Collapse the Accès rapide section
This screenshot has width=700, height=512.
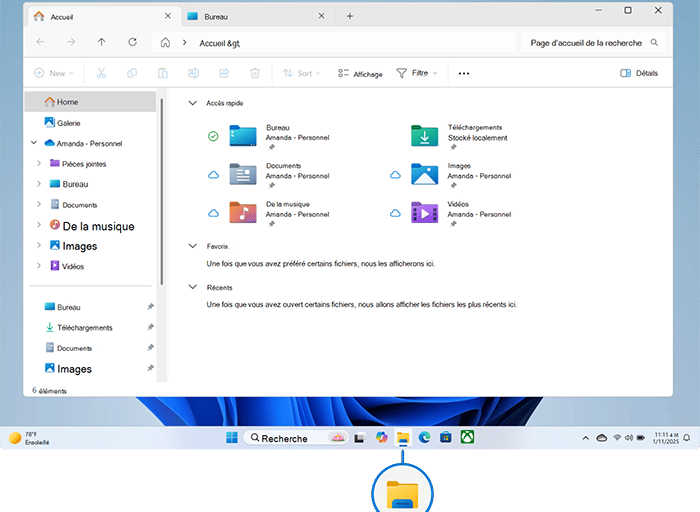[192, 103]
